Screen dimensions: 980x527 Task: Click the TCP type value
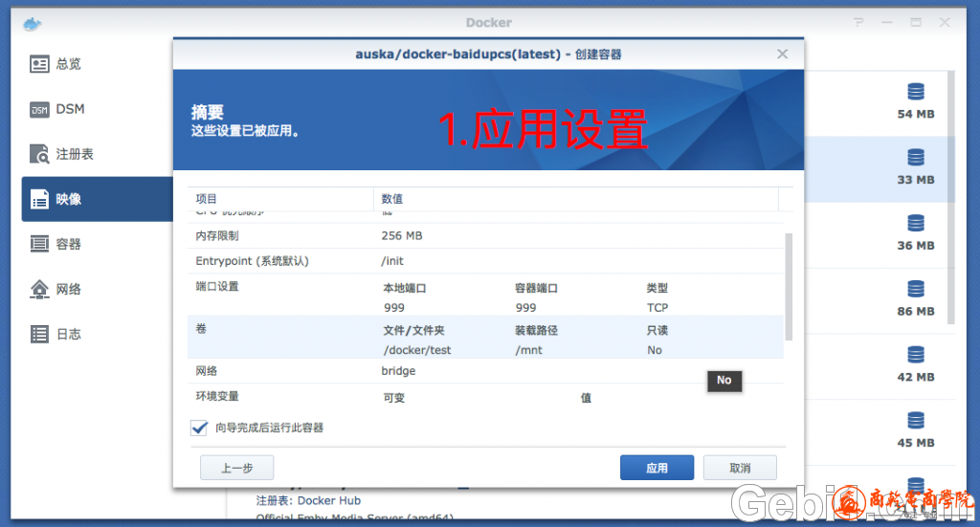tap(657, 308)
